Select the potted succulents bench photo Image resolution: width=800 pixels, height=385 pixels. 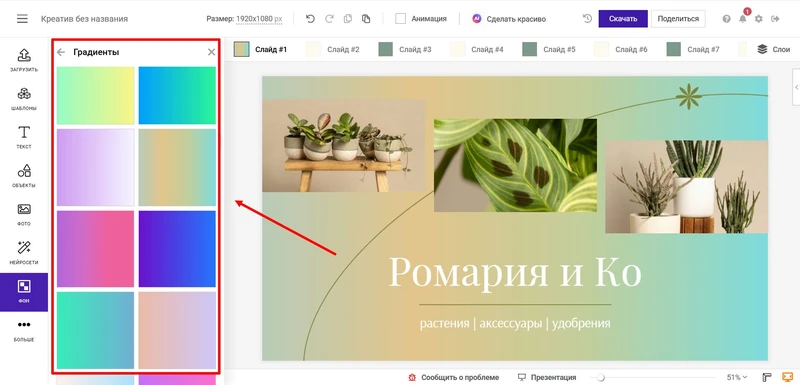point(344,145)
